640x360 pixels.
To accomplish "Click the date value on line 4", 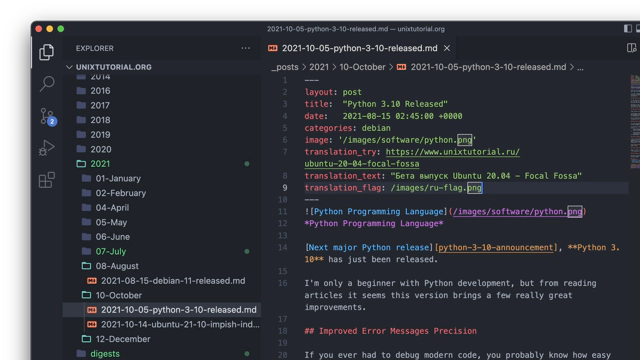I will coord(402,116).
